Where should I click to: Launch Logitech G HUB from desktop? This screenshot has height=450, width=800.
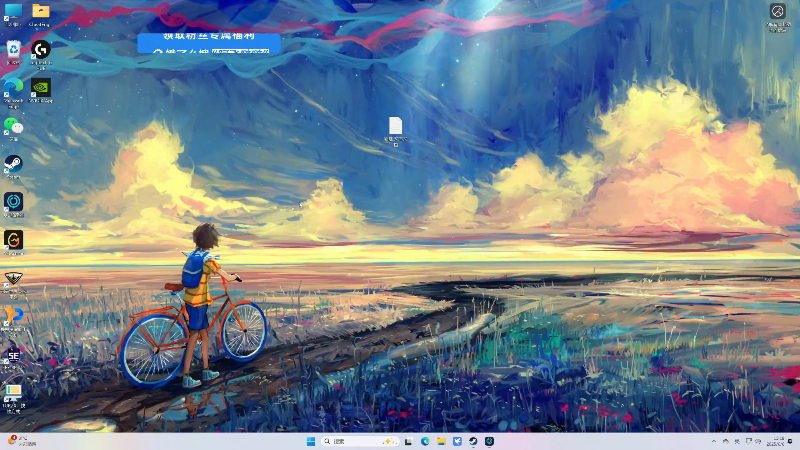tap(40, 54)
